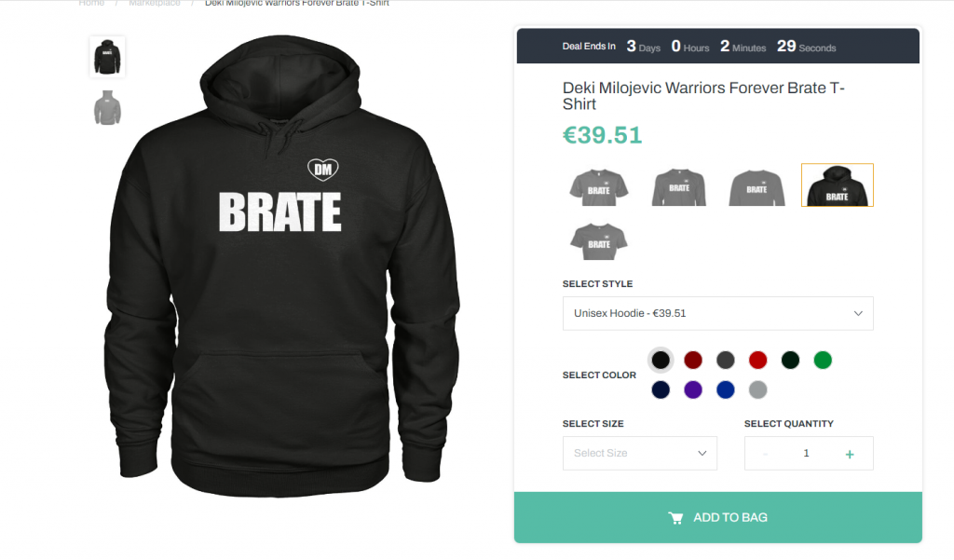Choose the second-row women's tee thumbnail
The image size is (954, 560).
599,241
